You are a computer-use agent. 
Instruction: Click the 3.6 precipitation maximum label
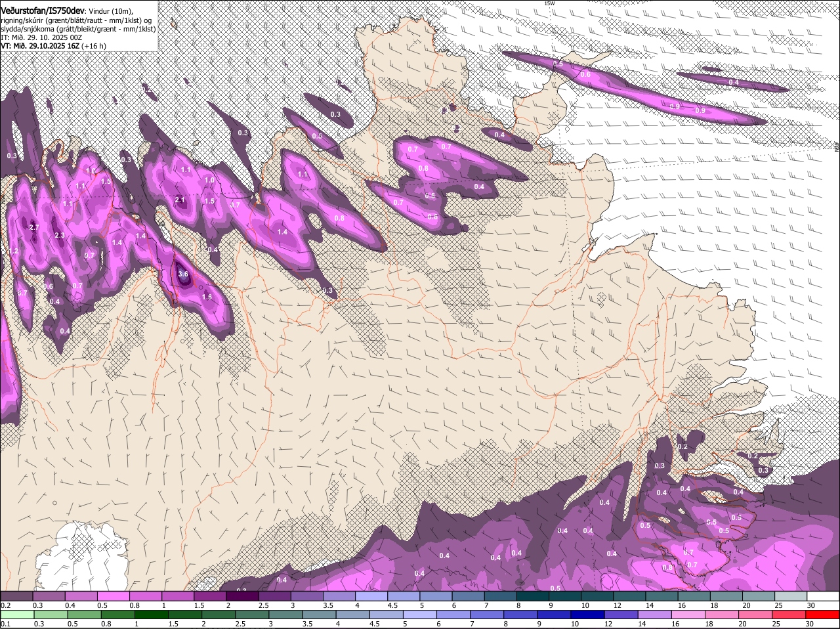pos(183,274)
